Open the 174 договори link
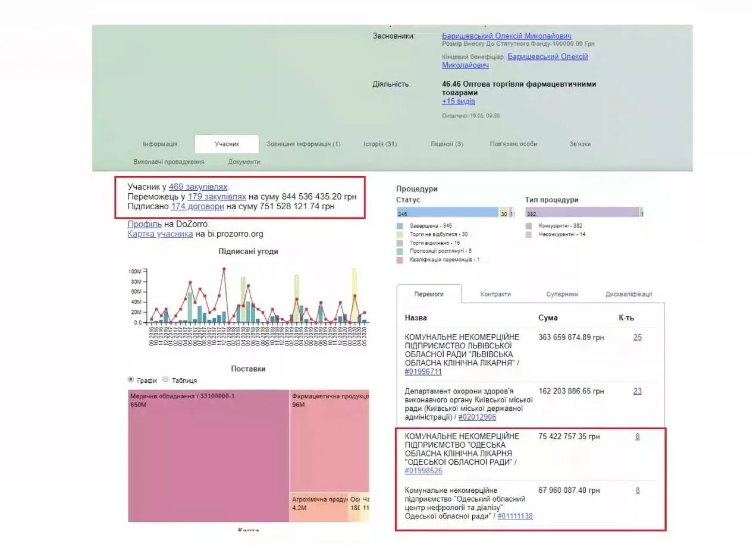The height and width of the screenshot is (560, 753). click(x=197, y=206)
